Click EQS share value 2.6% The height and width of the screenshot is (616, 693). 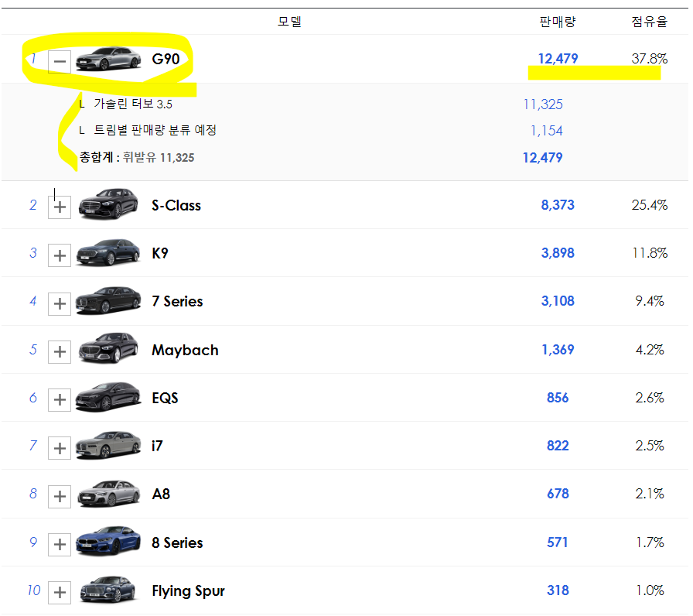[650, 398]
